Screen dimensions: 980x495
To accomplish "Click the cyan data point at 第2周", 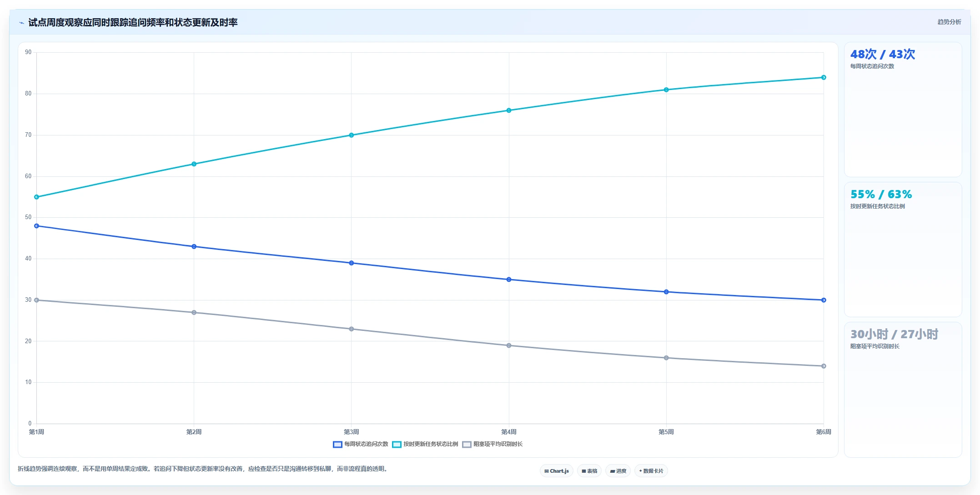I will tap(194, 164).
